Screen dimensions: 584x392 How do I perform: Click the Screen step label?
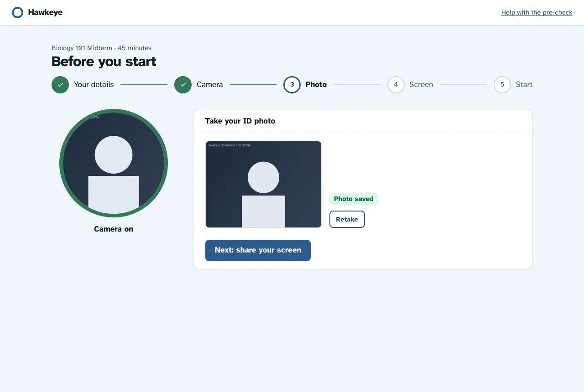tap(421, 85)
